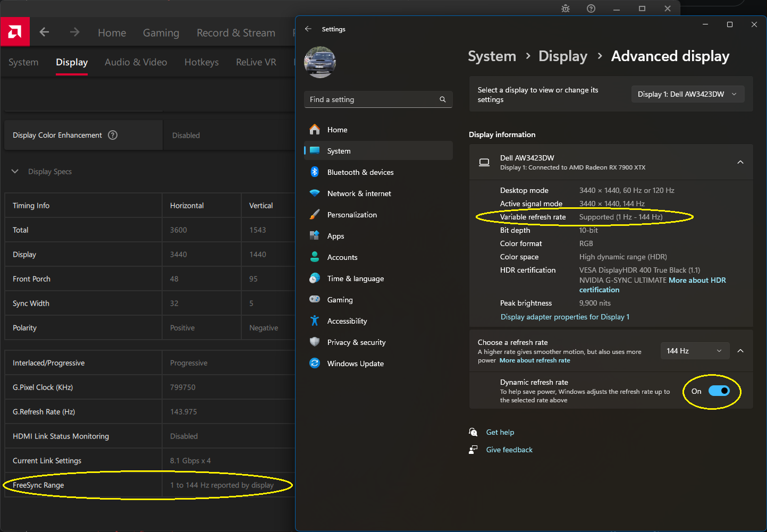
Task: Collapse the Dell AW3423DW display information card
Action: [x=740, y=162]
